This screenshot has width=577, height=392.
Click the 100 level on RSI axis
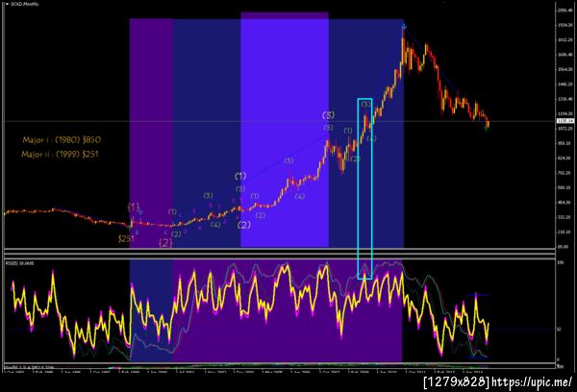click(561, 263)
